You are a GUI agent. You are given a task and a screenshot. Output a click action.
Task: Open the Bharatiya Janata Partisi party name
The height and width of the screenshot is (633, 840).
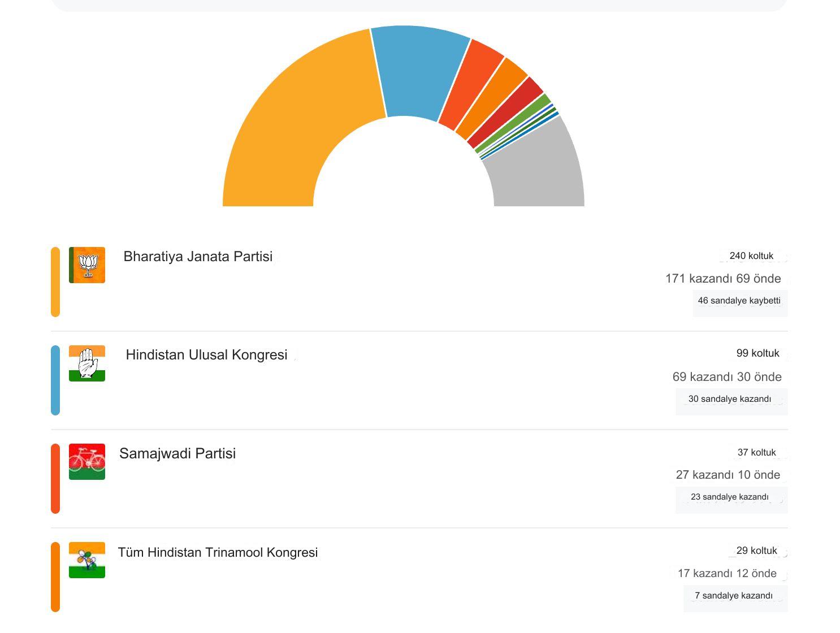(x=198, y=257)
